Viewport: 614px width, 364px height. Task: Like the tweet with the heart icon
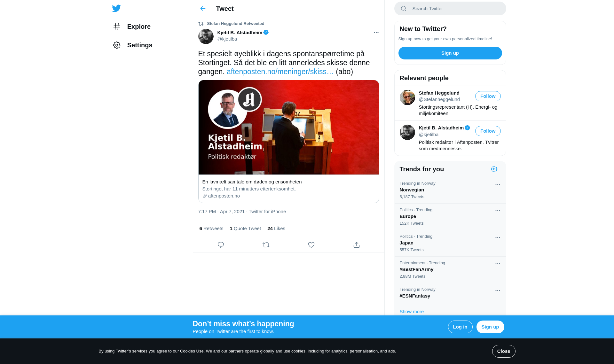311,245
